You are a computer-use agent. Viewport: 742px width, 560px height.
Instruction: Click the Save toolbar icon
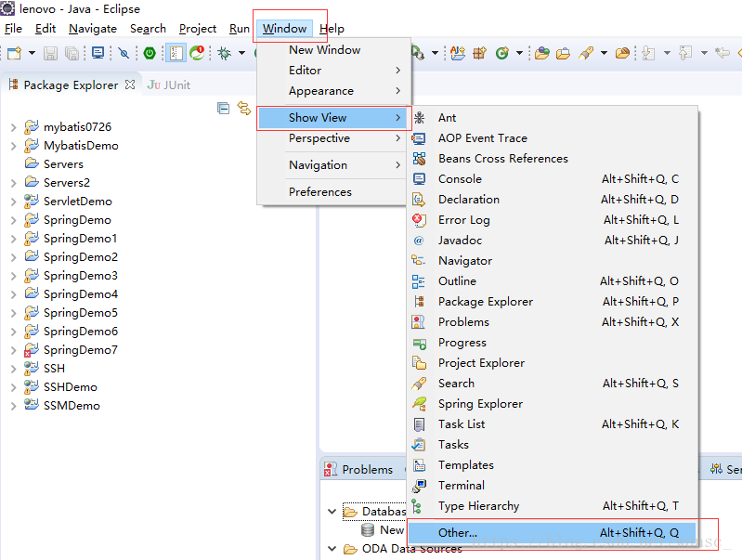click(x=51, y=53)
